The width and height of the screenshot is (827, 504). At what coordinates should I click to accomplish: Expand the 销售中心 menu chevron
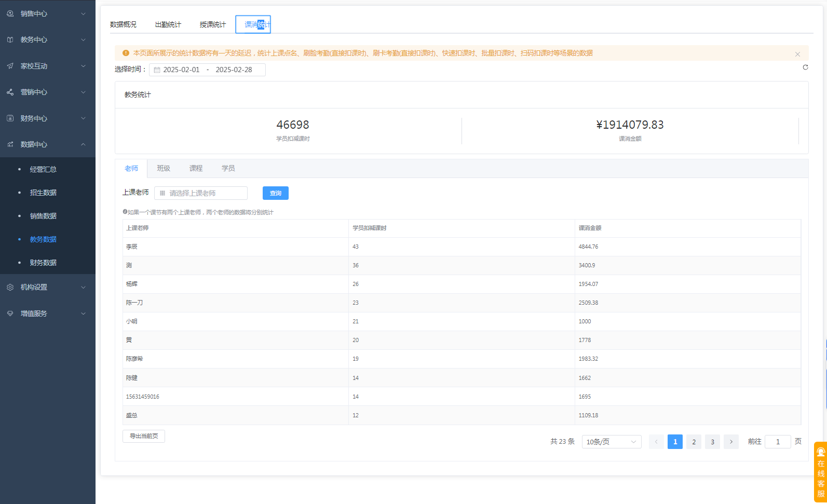(x=83, y=13)
